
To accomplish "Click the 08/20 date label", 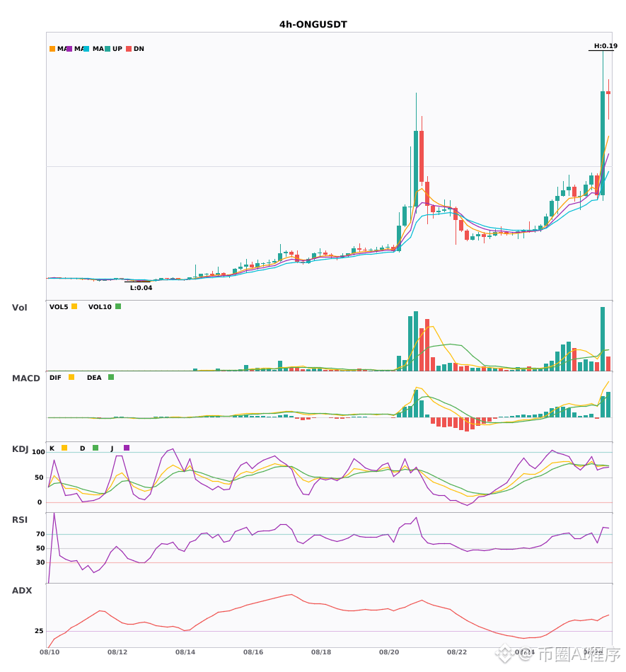I will (389, 652).
